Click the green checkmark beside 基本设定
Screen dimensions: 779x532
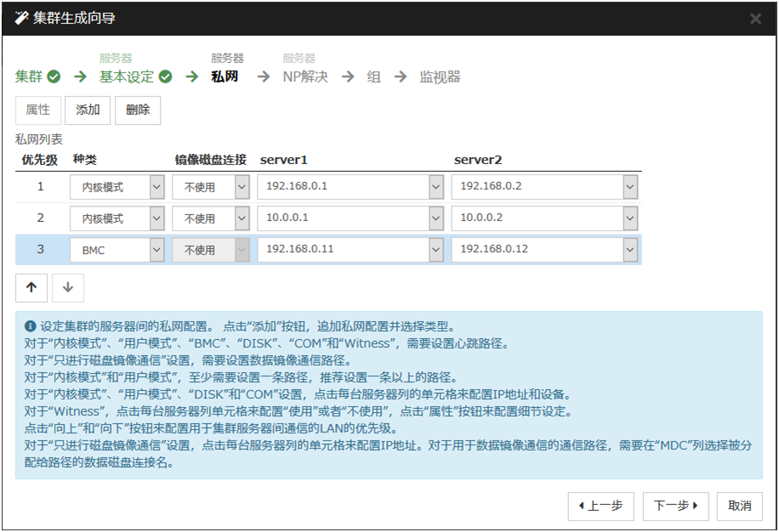click(x=166, y=77)
